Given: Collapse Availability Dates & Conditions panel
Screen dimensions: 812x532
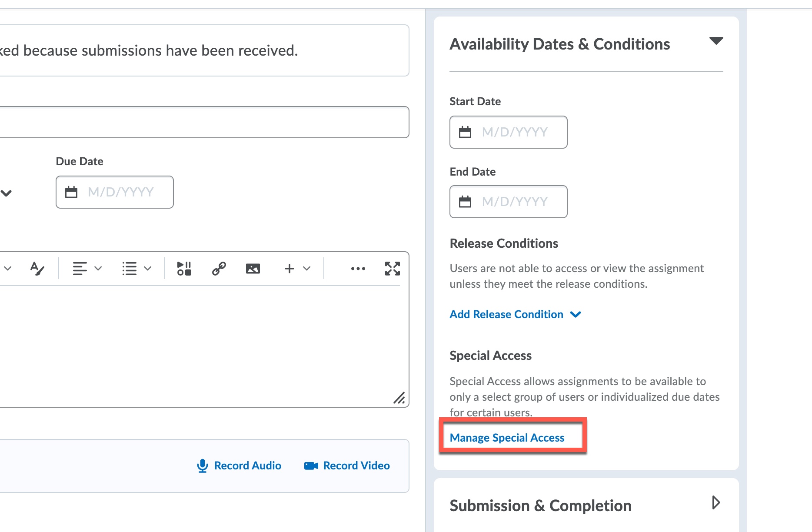Looking at the screenshot, I should (x=716, y=41).
